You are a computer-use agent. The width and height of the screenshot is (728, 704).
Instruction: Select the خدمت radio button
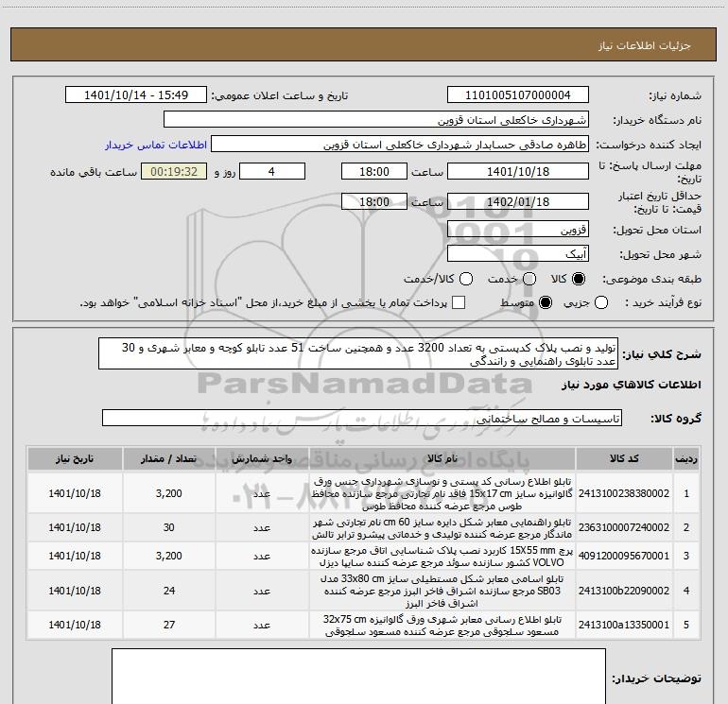529,279
